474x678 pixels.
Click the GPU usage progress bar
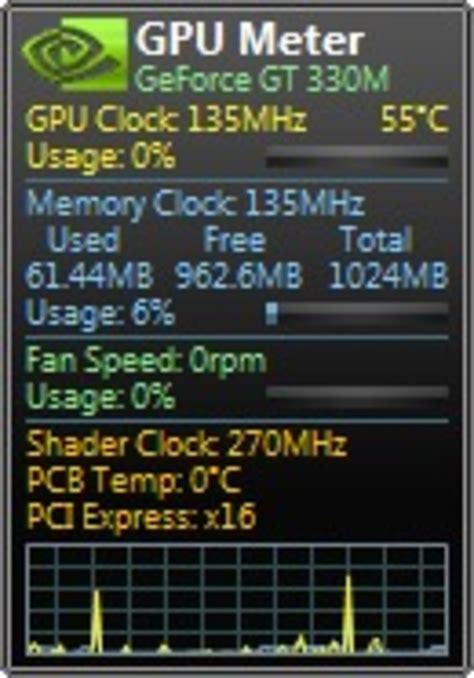coord(357,157)
